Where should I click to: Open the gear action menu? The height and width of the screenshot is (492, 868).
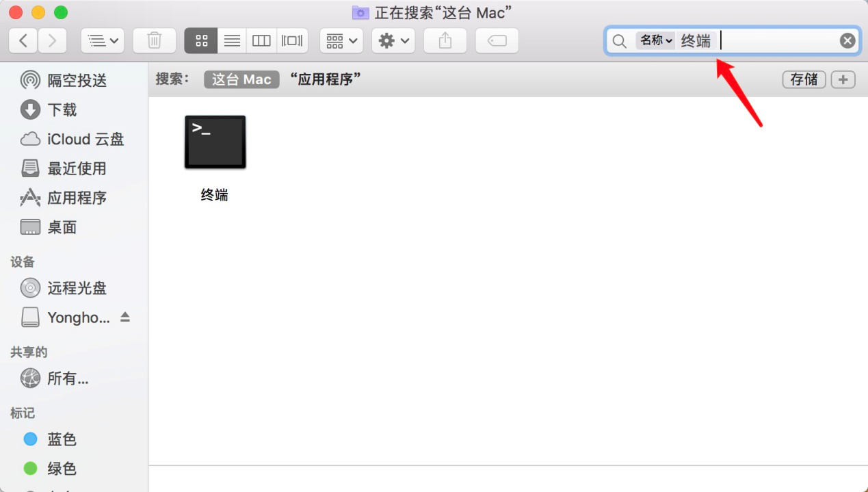[x=393, y=41]
